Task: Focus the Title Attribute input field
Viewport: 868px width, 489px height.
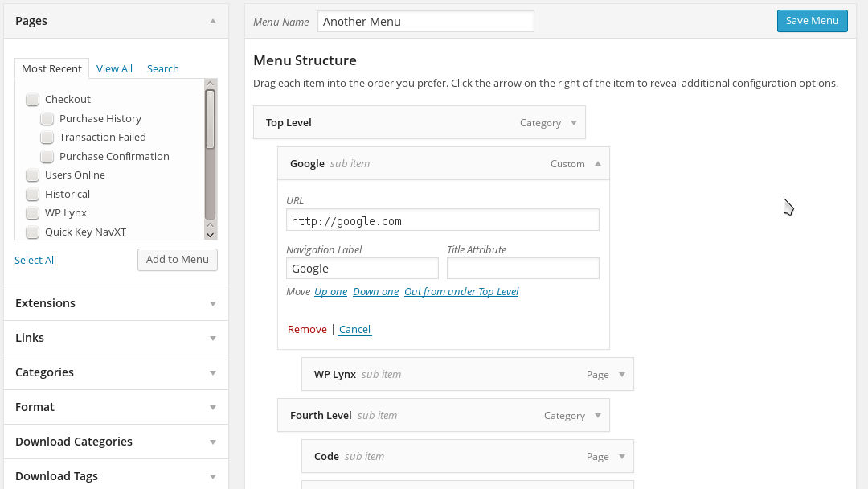Action: point(522,269)
